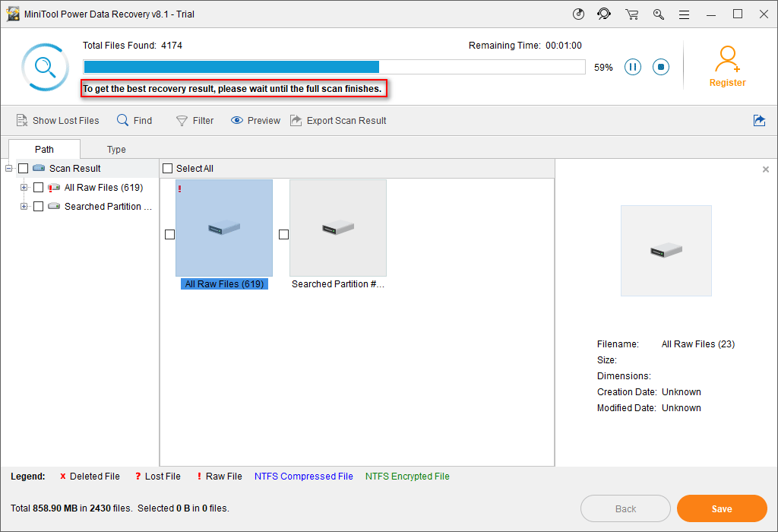
Task: Open the shopping cart purchase icon
Action: pos(631,14)
